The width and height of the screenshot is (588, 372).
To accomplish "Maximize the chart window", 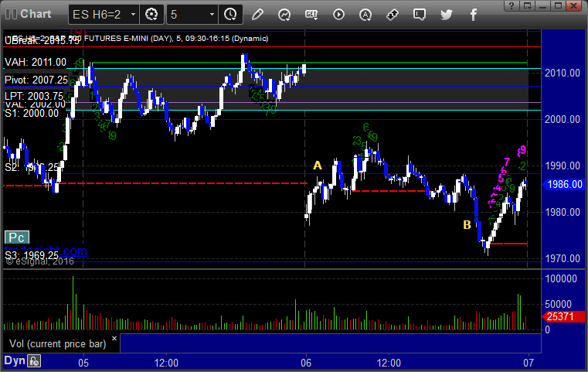I will (558, 5).
